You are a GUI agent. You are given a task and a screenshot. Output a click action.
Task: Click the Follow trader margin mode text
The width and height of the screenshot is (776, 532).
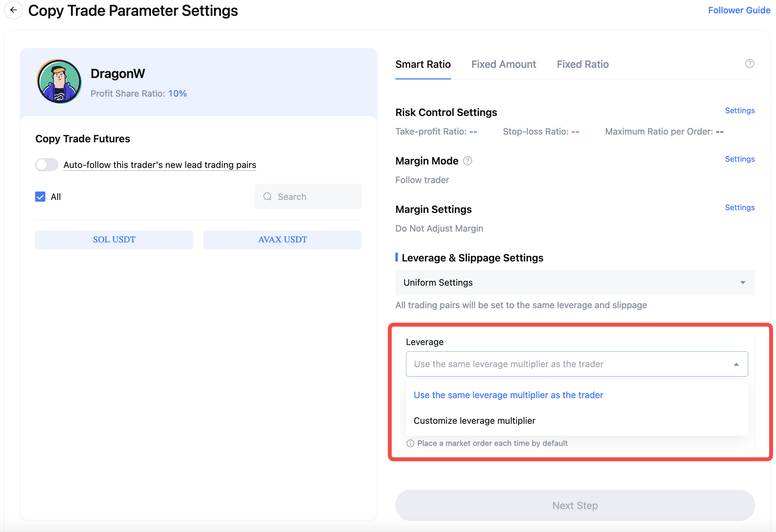click(x=422, y=180)
